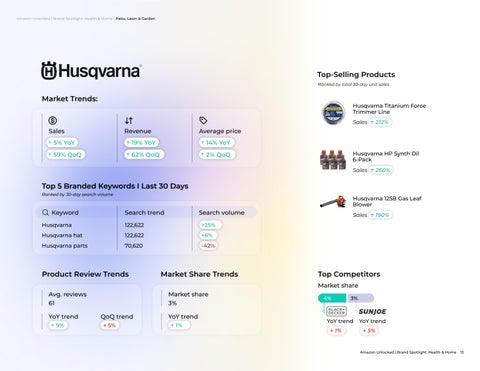The width and height of the screenshot is (480, 371).
Task: Click the Search trend column header
Action: click(144, 213)
